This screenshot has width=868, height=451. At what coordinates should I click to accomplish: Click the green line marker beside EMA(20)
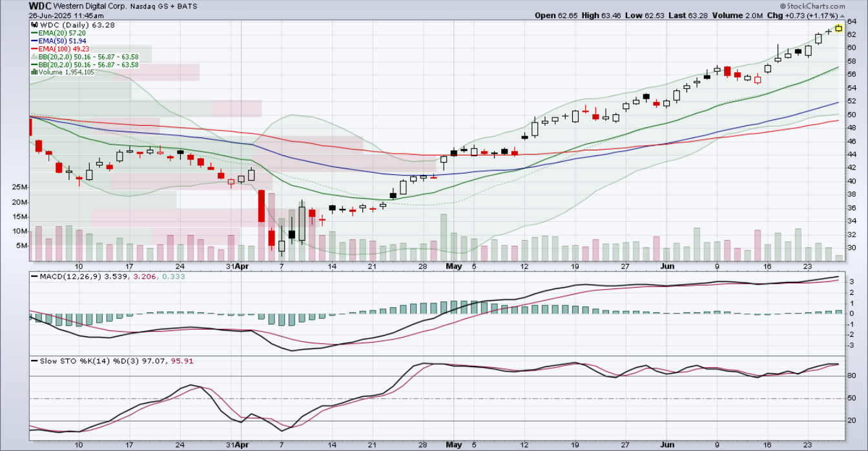click(34, 32)
